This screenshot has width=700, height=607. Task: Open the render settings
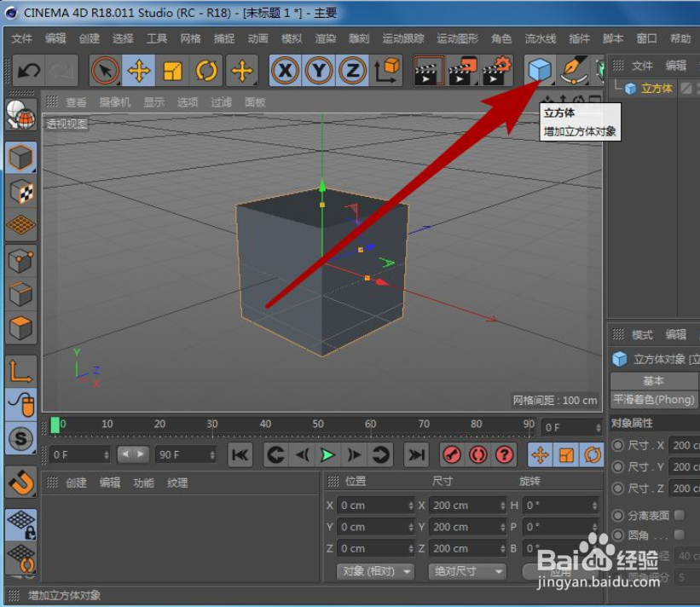coord(496,70)
